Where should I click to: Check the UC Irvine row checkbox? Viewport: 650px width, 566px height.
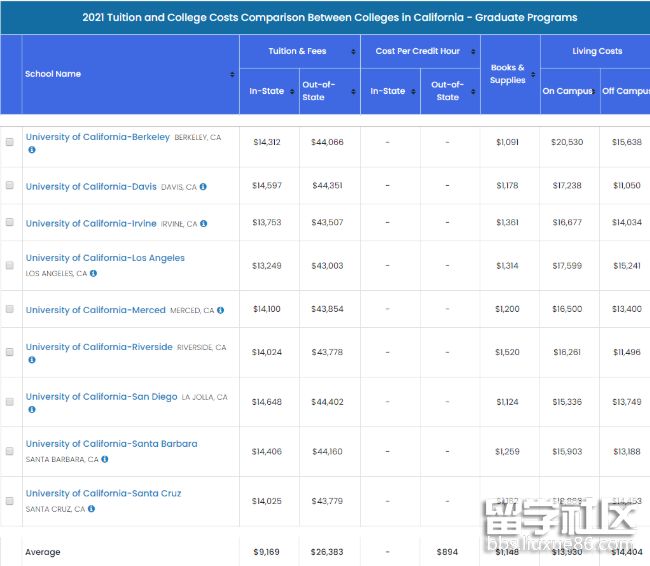point(10,222)
